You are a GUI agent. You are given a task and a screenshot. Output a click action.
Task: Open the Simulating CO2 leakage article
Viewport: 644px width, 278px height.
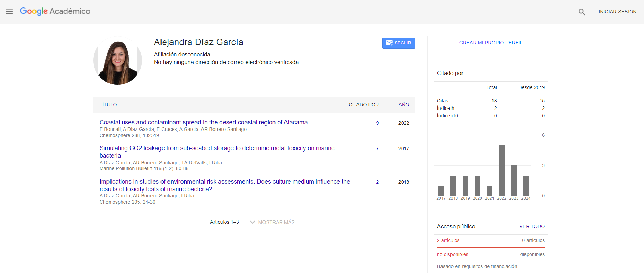tap(217, 148)
